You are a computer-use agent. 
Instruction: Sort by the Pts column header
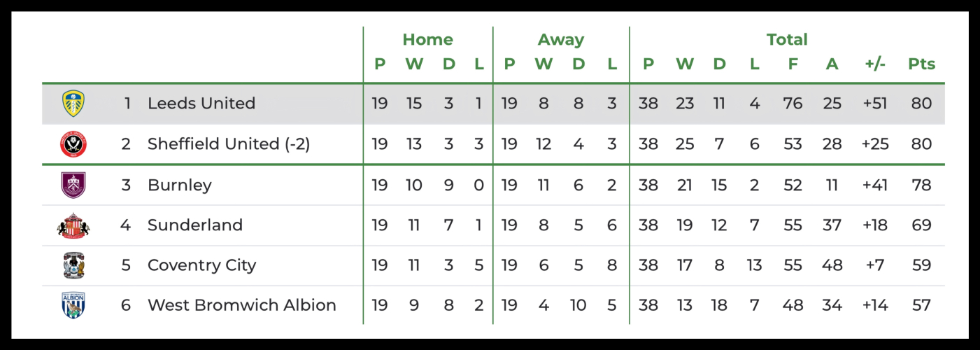pyautogui.click(x=921, y=64)
